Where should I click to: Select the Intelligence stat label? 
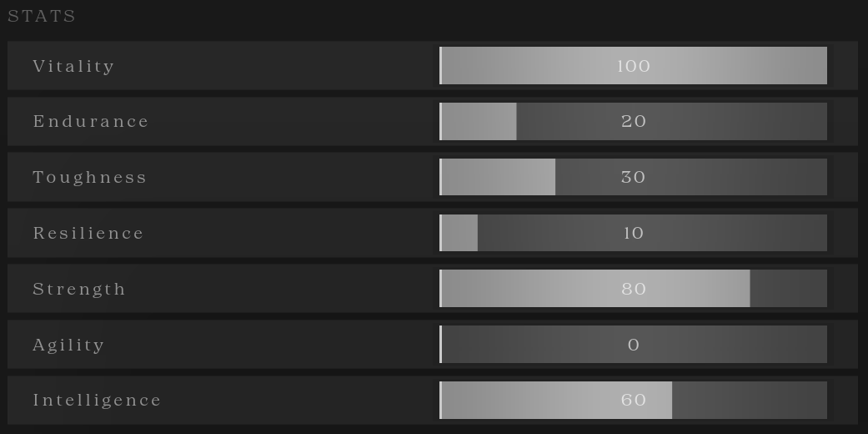pos(97,401)
